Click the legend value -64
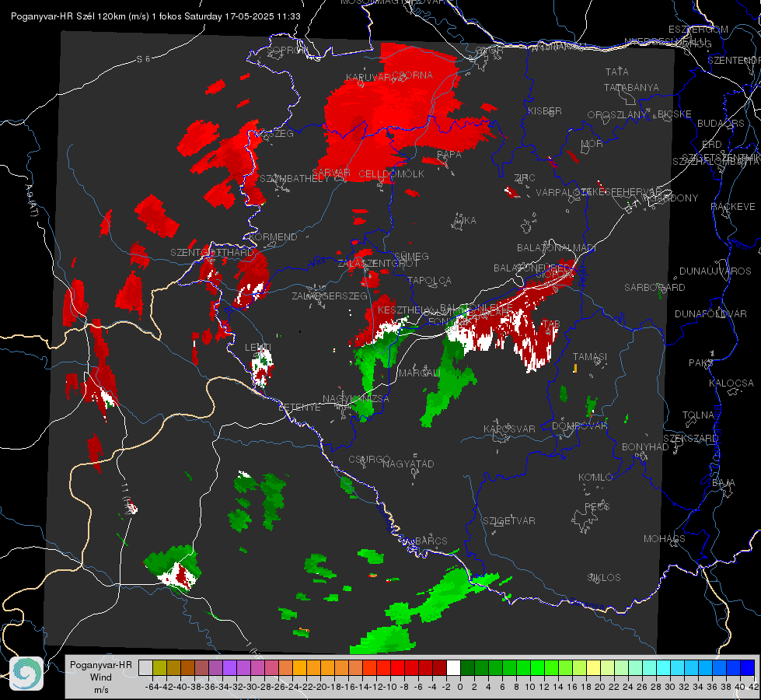The height and width of the screenshot is (700, 761). [x=152, y=687]
